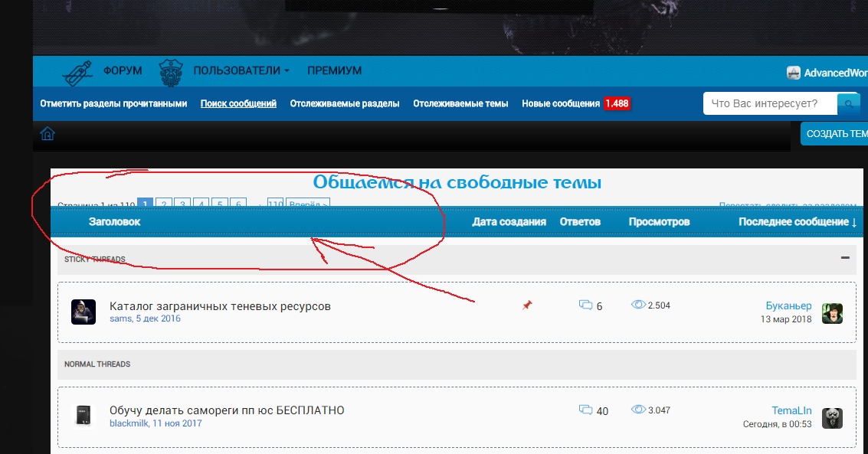Open TemaLIn's skull avatar
868x454 pixels.
pyautogui.click(x=832, y=418)
